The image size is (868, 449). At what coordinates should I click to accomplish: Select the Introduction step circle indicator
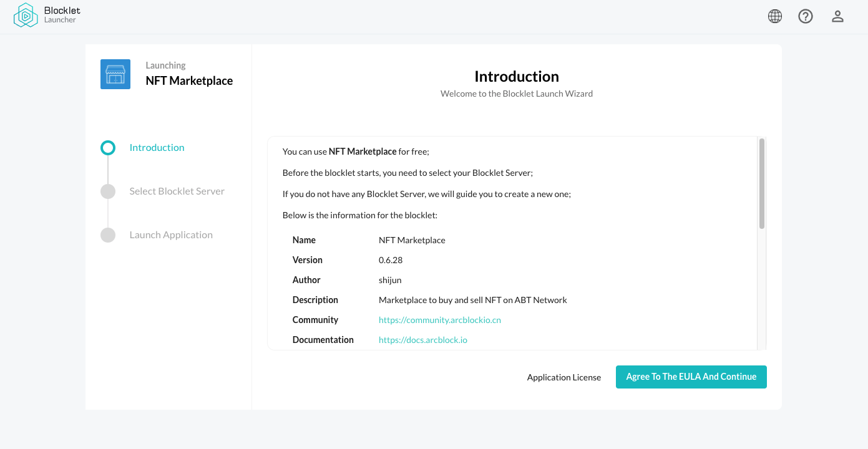pyautogui.click(x=108, y=147)
